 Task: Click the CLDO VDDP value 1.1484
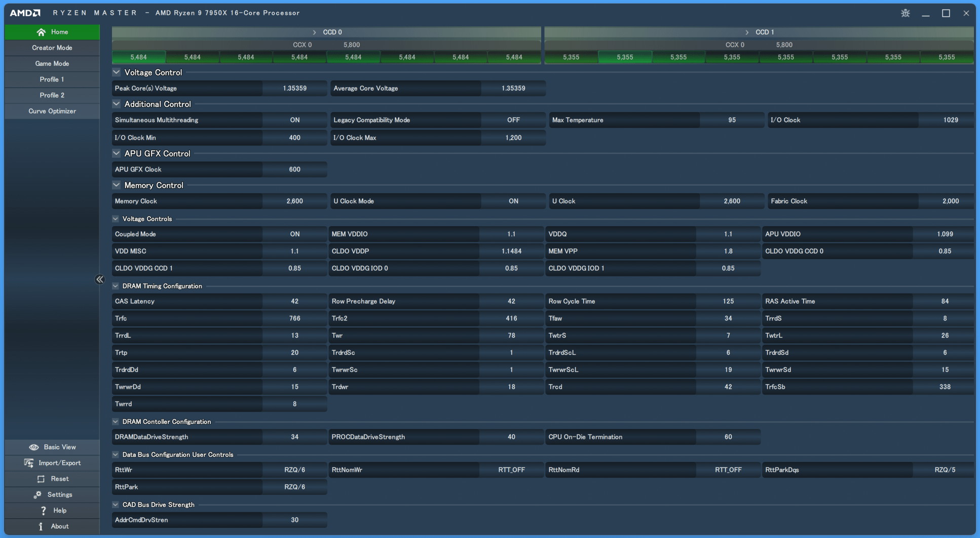511,251
